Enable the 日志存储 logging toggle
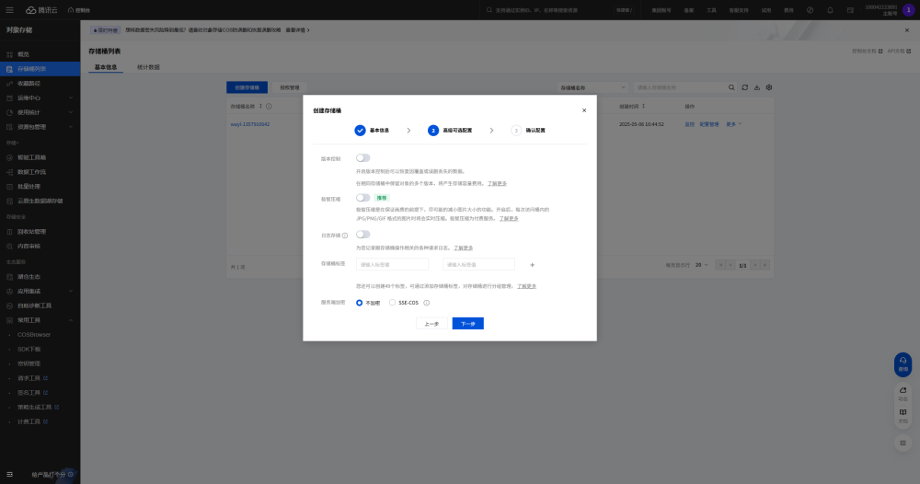This screenshot has width=920, height=484. point(363,235)
